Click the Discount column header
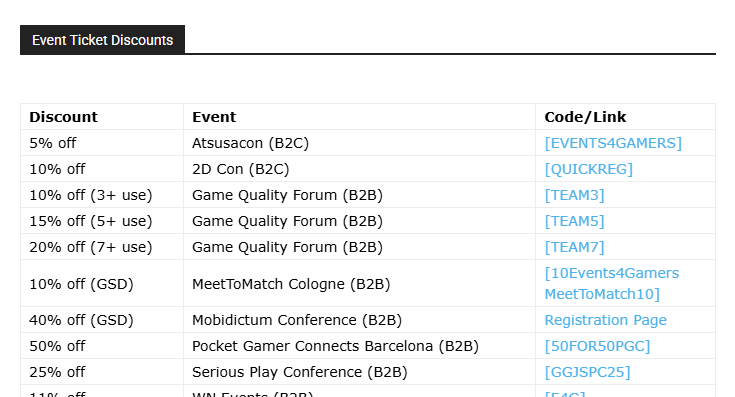 63,117
